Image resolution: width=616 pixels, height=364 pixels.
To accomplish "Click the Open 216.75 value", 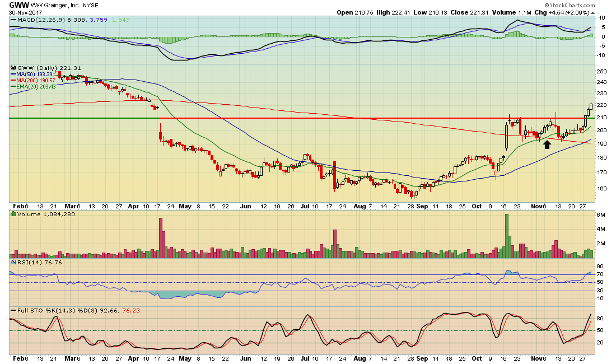I will click(x=354, y=12).
